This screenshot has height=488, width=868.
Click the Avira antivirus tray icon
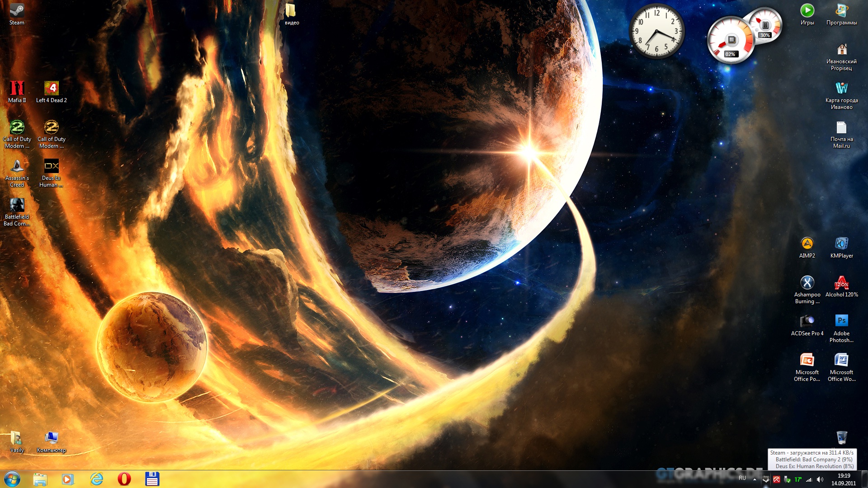pyautogui.click(x=777, y=479)
